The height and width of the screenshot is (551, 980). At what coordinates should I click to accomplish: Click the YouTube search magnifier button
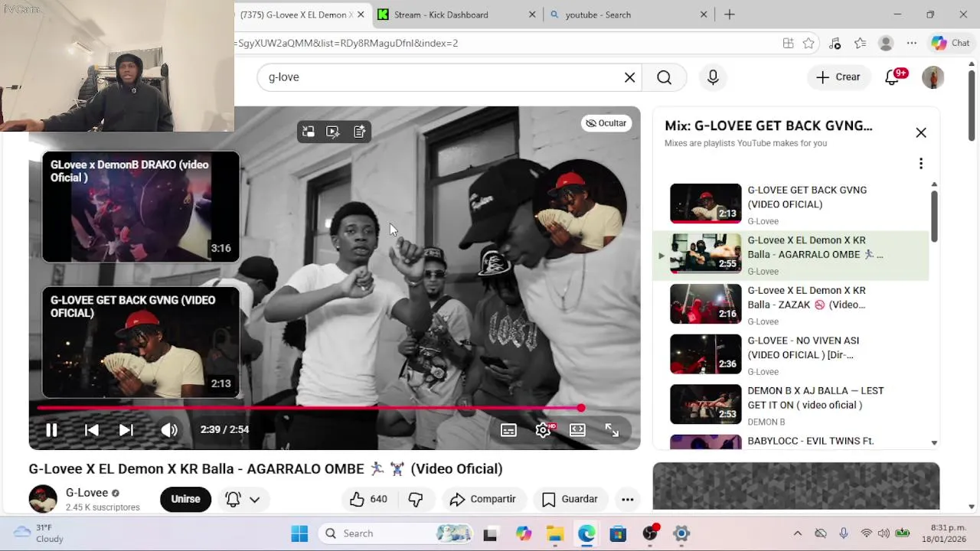tap(664, 77)
